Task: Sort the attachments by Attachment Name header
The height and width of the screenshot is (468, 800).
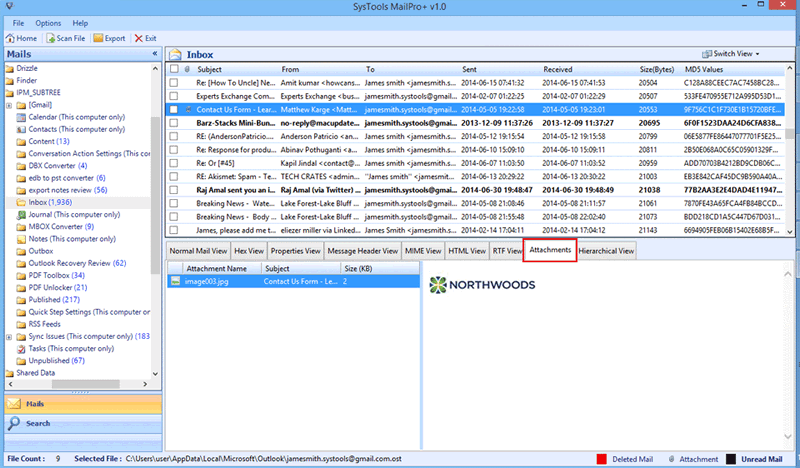Action: tap(216, 268)
